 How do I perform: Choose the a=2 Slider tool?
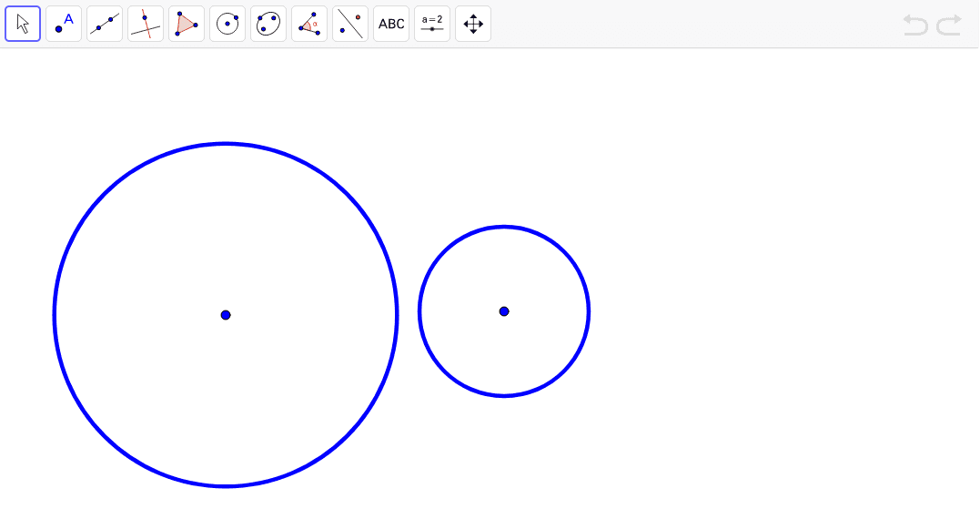pos(432,24)
